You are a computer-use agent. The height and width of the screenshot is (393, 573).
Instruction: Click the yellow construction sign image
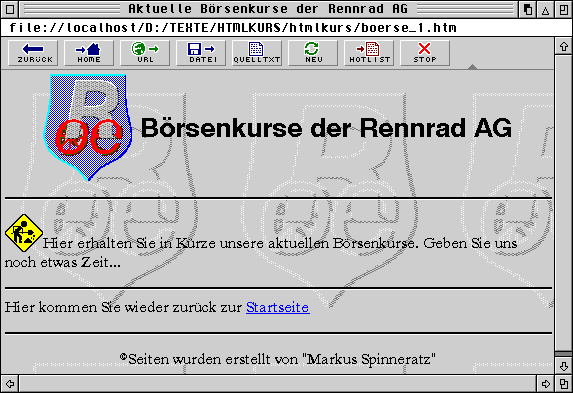click(24, 233)
